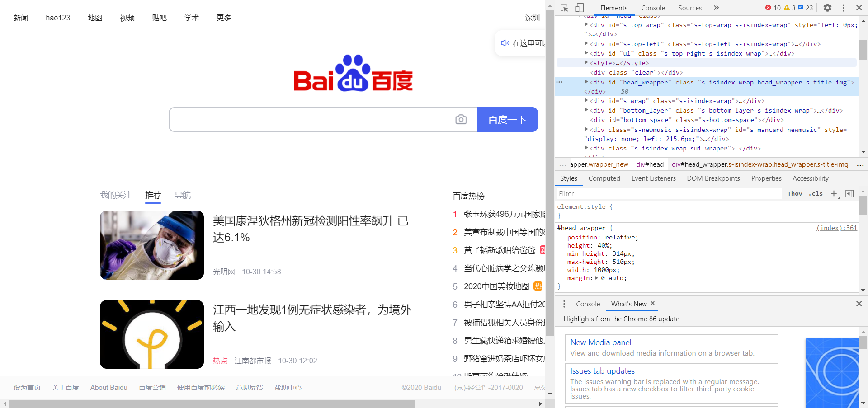Click the Baidu logo
The width and height of the screenshot is (868, 408).
[353, 73]
